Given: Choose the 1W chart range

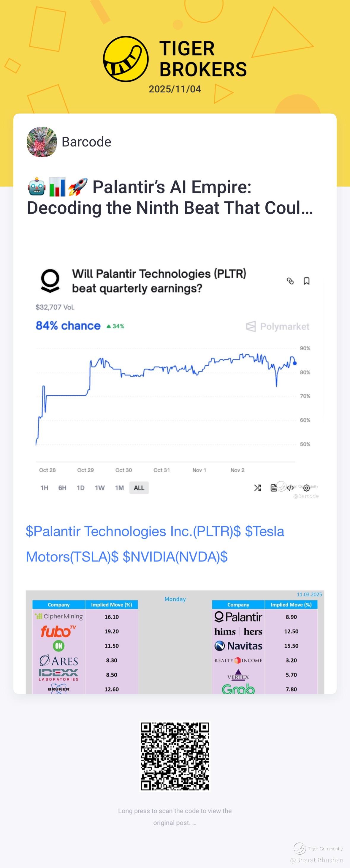Looking at the screenshot, I should (100, 487).
